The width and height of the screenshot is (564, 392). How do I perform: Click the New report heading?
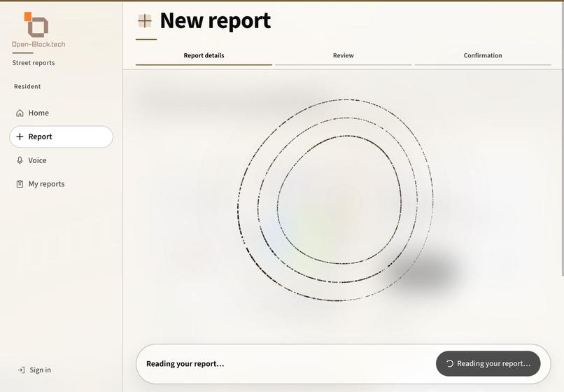click(x=215, y=21)
